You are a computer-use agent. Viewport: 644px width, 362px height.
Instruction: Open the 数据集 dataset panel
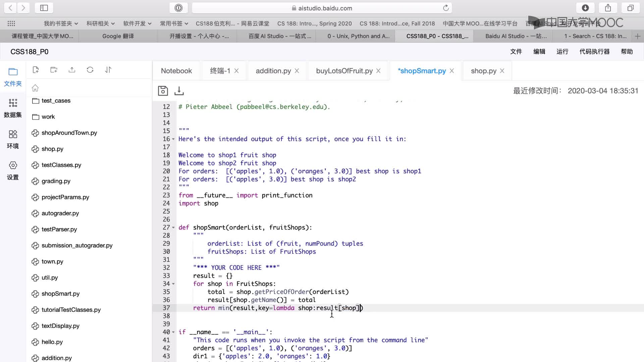(x=13, y=108)
